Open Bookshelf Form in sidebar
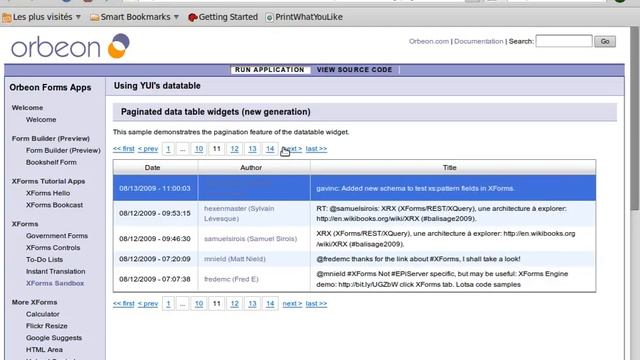Screen dimensions: 640x360 tap(51, 162)
